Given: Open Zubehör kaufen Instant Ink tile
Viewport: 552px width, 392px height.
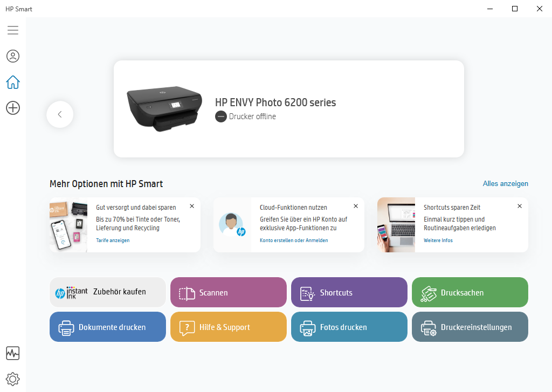Looking at the screenshot, I should [x=108, y=292].
